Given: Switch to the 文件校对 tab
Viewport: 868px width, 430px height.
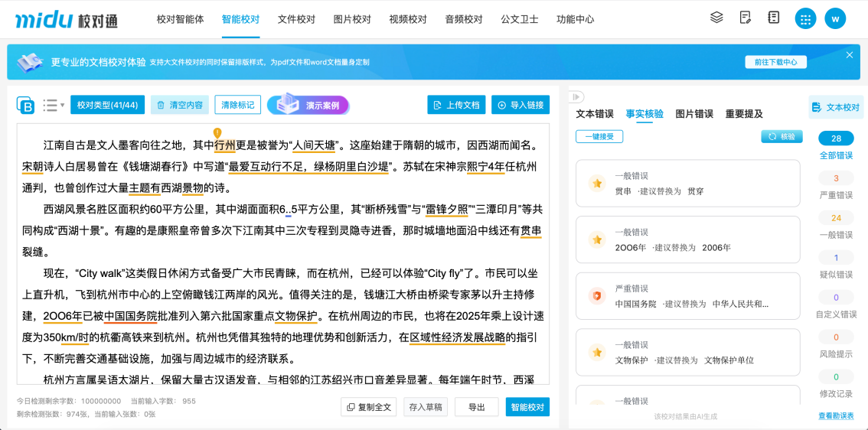Looking at the screenshot, I should pyautogui.click(x=296, y=19).
